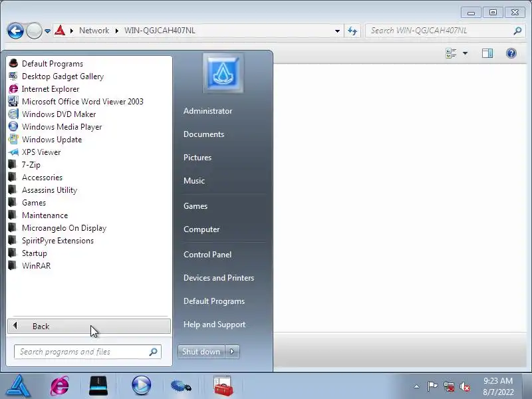Open the Administrator personal folder
Image resolution: width=532 pixels, height=399 pixels.
point(208,111)
